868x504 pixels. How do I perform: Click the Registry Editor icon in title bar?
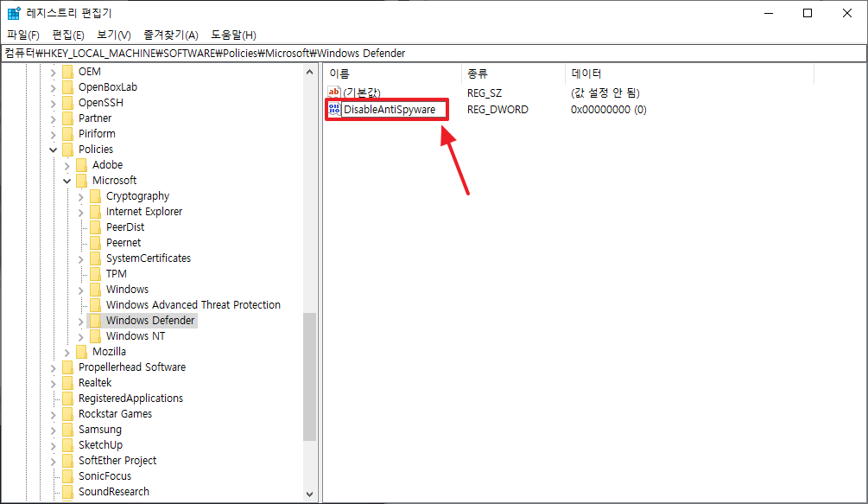(12, 12)
